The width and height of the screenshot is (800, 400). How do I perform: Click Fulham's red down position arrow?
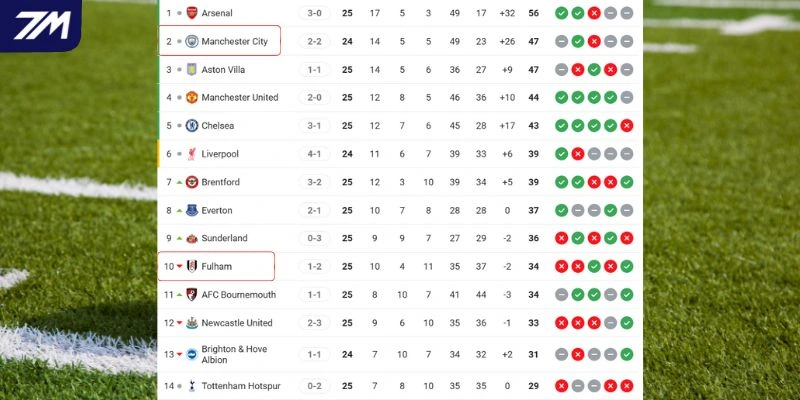click(x=180, y=266)
